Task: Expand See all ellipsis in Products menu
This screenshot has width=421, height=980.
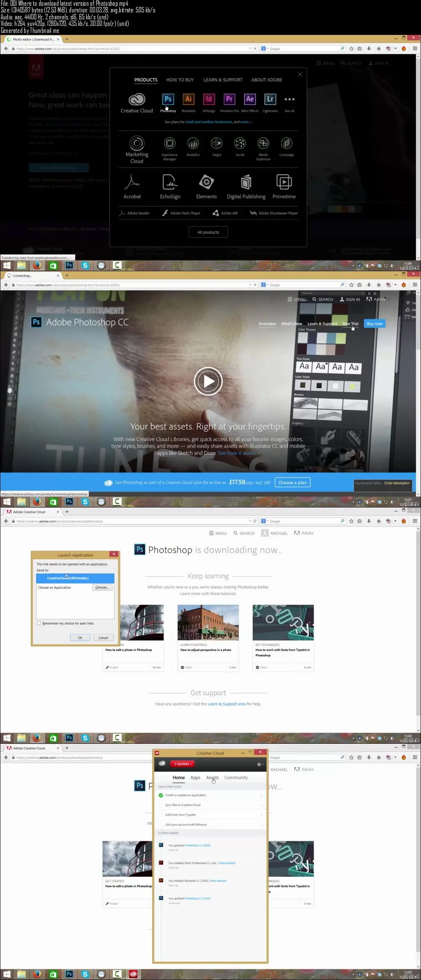Action: (289, 99)
